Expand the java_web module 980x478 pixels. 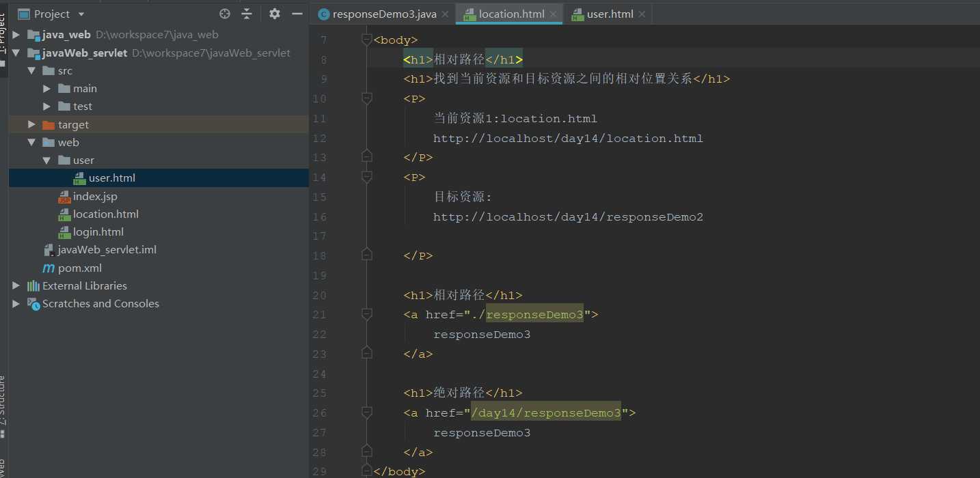point(16,34)
